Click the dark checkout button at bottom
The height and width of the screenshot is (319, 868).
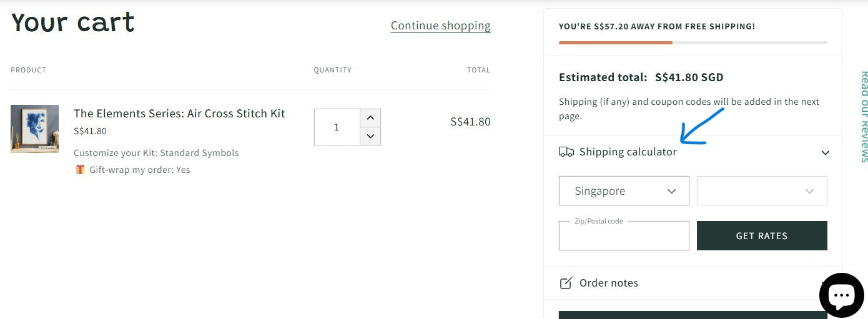point(687,315)
